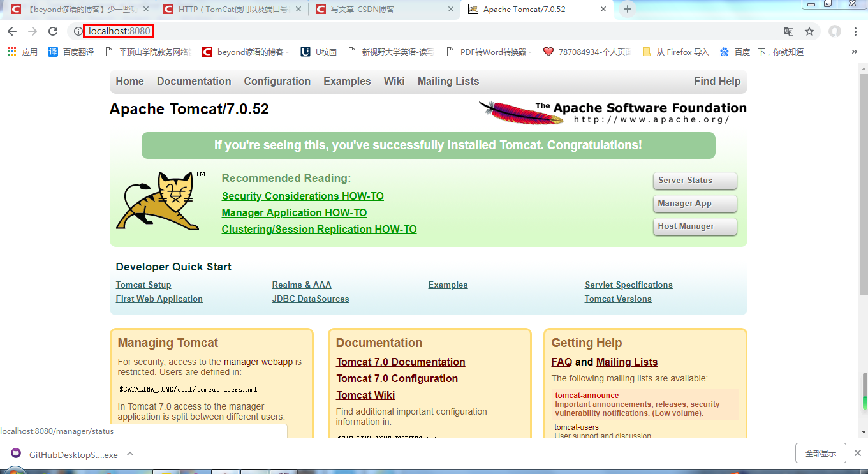View site info icon beside localhost:8080
The width and height of the screenshot is (868, 474).
[x=77, y=31]
